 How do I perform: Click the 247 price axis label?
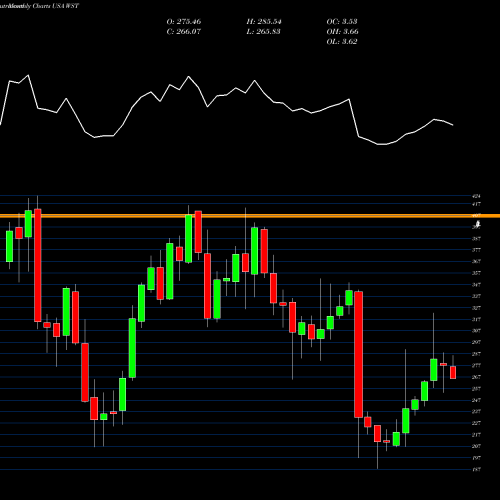tap(476, 400)
